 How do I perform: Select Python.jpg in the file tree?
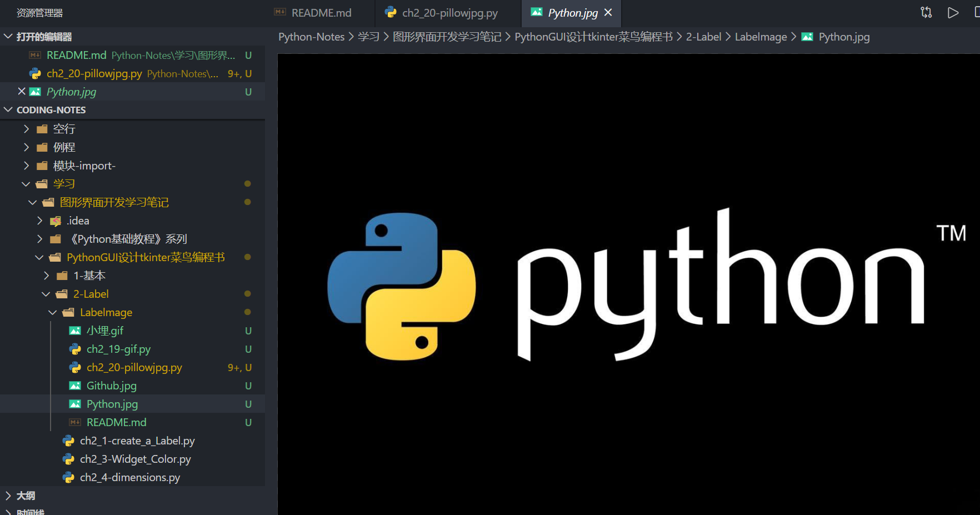[132, 403]
